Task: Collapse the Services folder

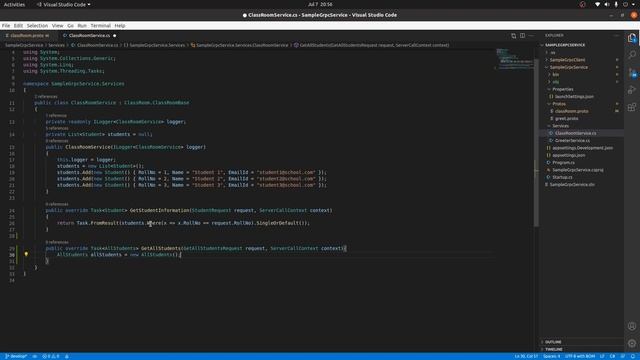Action: [x=560, y=126]
